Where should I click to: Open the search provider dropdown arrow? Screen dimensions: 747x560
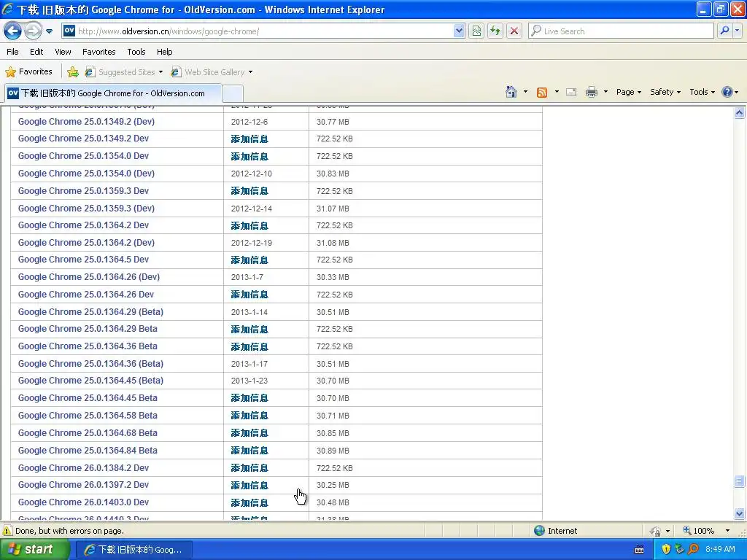coord(738,31)
